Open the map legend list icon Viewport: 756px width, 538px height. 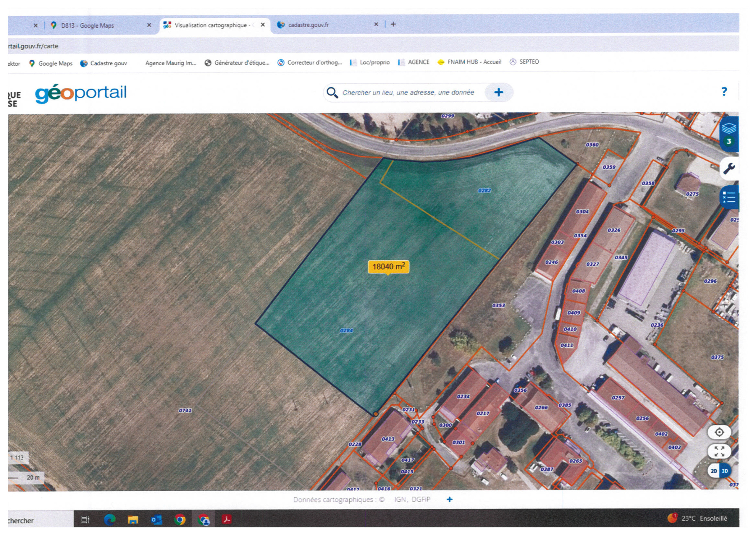(729, 197)
